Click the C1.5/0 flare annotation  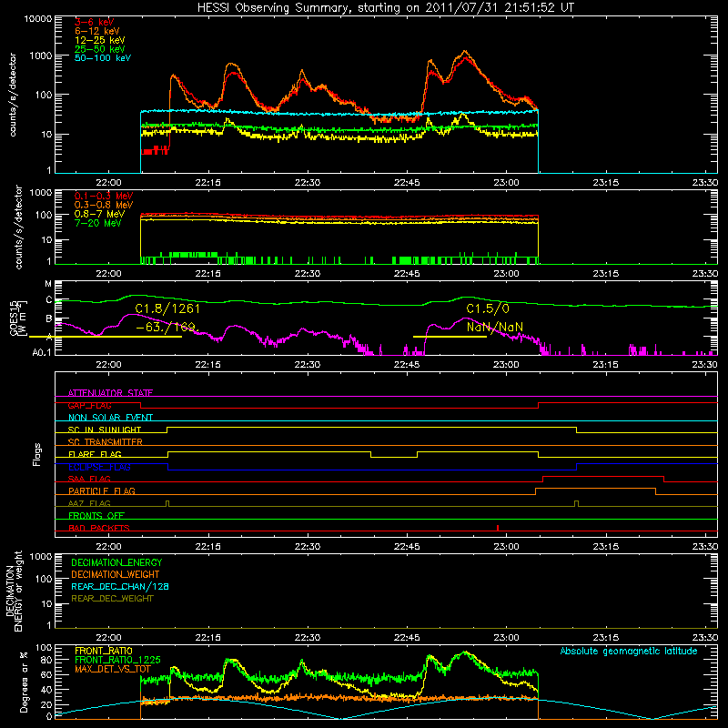488,308
